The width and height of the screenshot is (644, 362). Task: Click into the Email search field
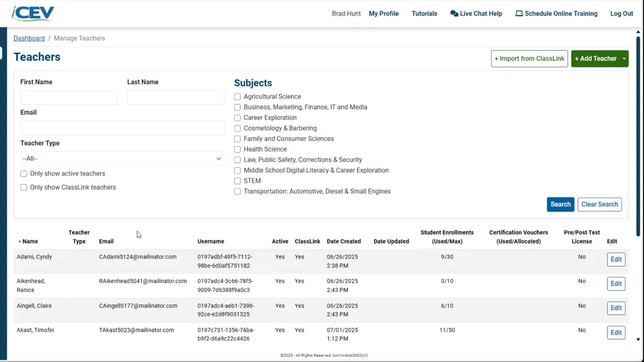coord(122,128)
